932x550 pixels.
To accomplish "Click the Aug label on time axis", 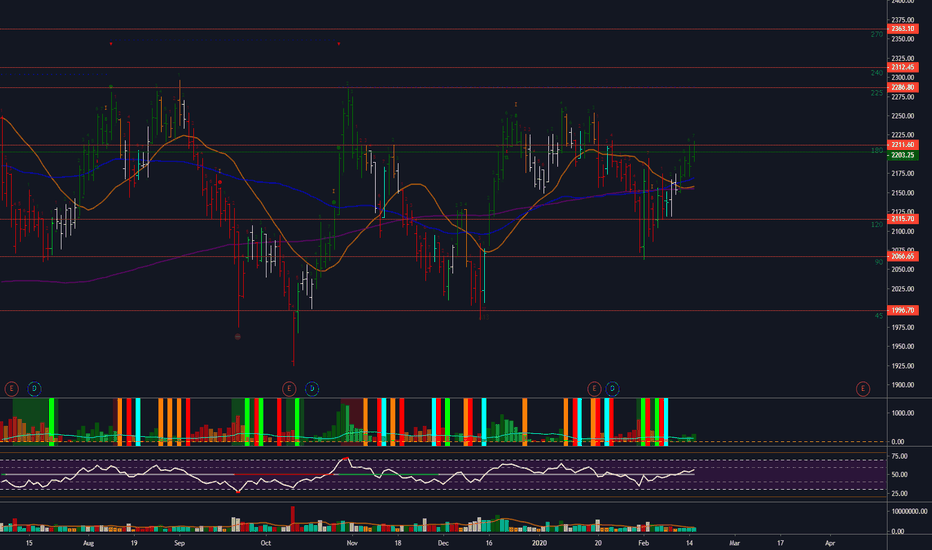I will coord(89,543).
